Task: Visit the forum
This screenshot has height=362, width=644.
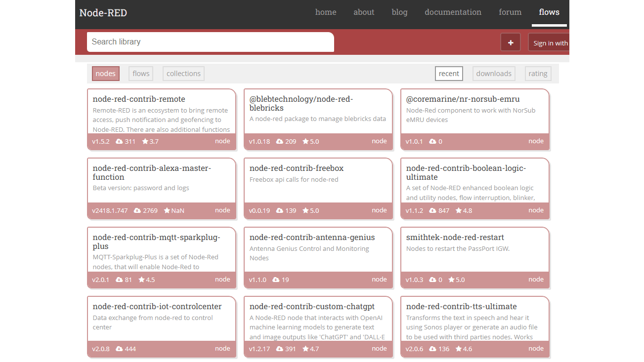Action: pyautogui.click(x=510, y=12)
